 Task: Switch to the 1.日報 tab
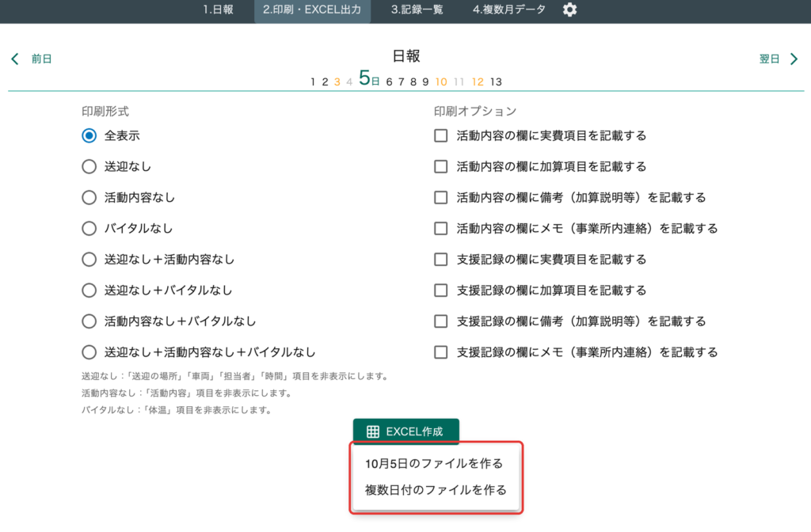coord(218,9)
